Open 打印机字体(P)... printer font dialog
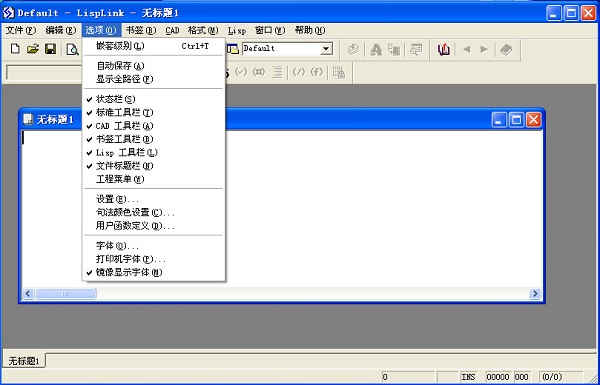Viewport: 600px width, 385px height. [153, 259]
